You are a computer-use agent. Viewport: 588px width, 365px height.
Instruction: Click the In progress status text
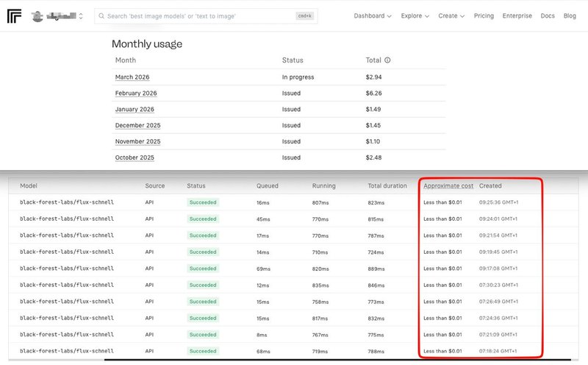click(x=298, y=77)
